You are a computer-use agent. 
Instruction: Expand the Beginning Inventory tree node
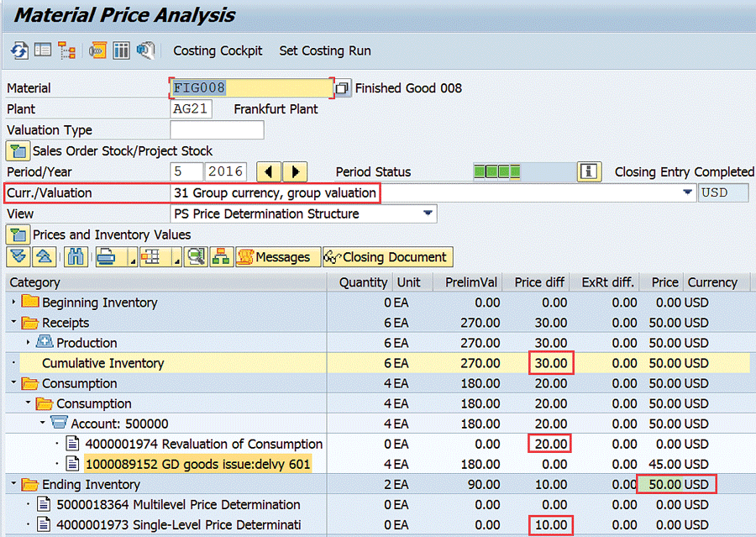13,303
